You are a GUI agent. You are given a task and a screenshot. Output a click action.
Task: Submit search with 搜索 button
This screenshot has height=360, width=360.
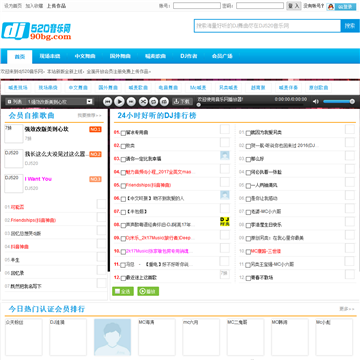[350, 26]
